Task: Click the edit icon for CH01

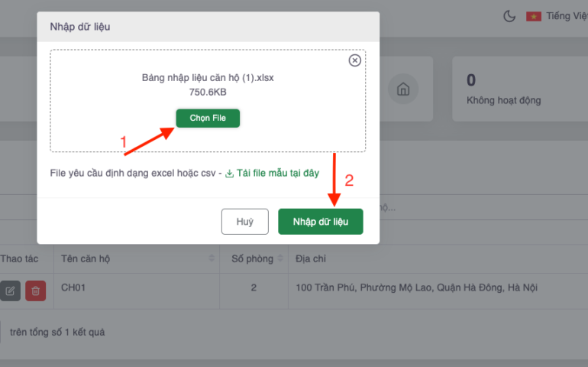Action: click(11, 291)
